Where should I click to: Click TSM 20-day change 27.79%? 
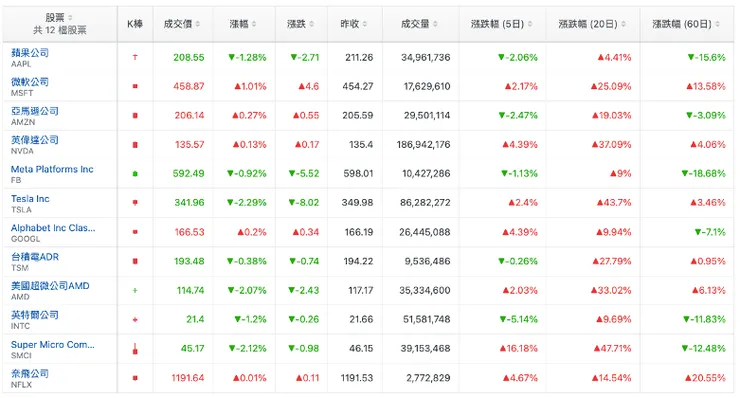click(x=612, y=261)
